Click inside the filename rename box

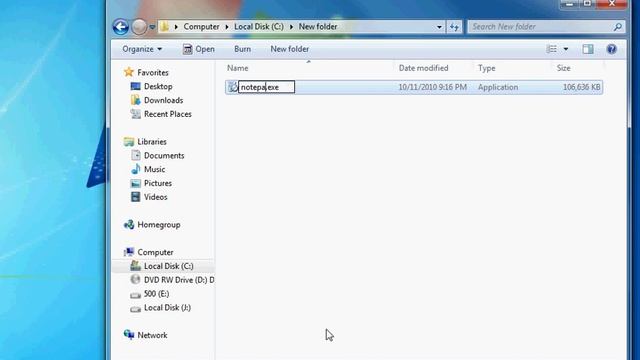click(x=267, y=87)
